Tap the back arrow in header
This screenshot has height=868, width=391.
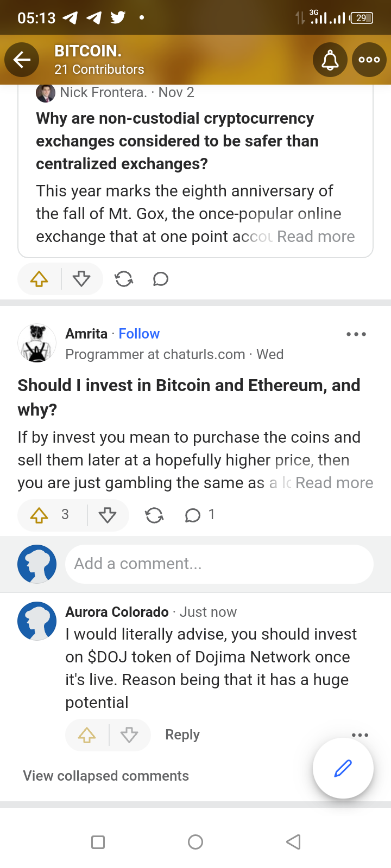(x=22, y=60)
